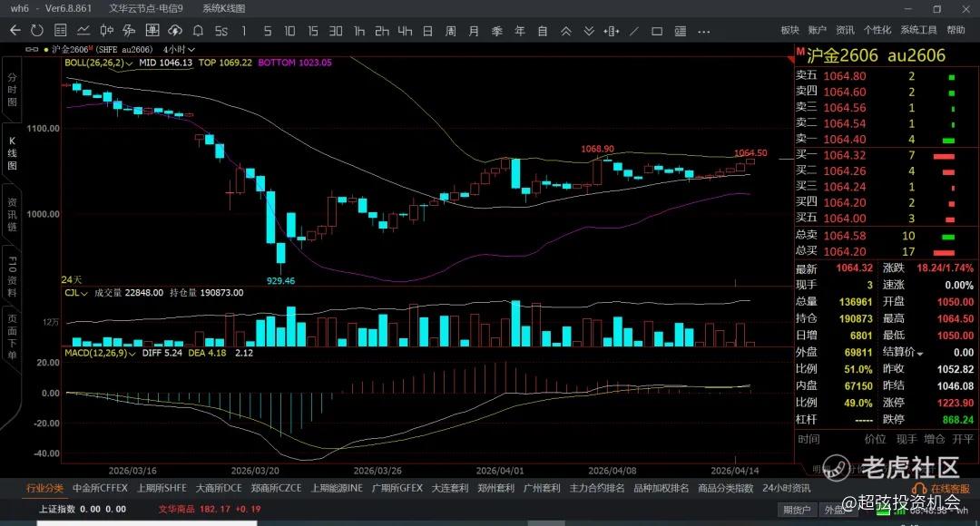
Task: Click the chain link icon beside 沪金2606
Action: click(31, 49)
